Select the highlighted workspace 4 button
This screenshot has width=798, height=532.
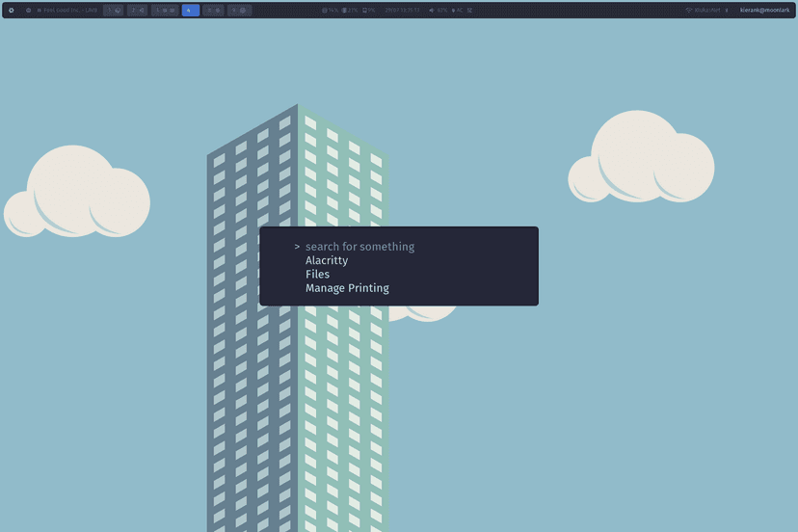click(x=191, y=10)
